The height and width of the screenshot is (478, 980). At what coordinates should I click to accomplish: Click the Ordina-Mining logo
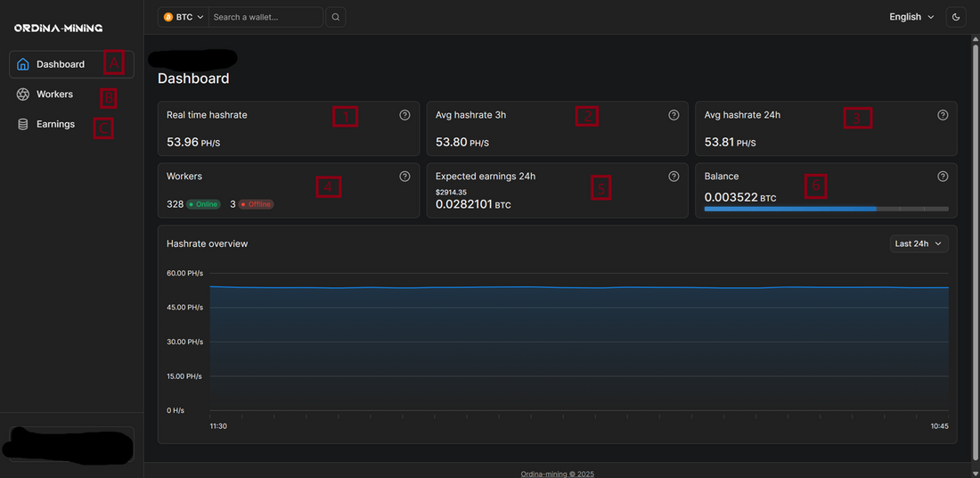58,29
